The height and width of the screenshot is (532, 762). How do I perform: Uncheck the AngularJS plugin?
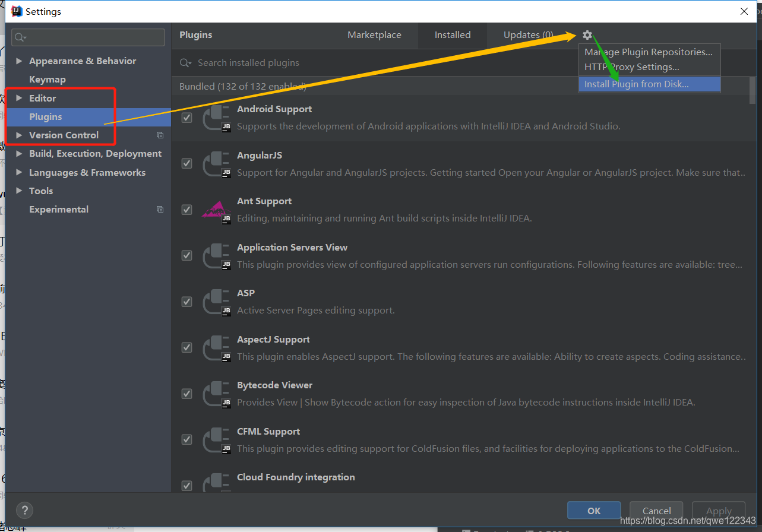click(x=187, y=163)
